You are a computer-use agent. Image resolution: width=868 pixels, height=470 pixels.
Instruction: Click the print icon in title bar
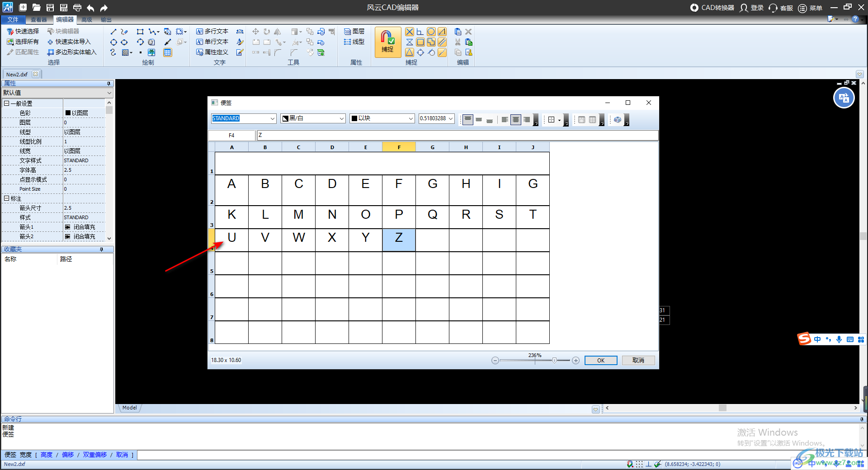coord(77,8)
